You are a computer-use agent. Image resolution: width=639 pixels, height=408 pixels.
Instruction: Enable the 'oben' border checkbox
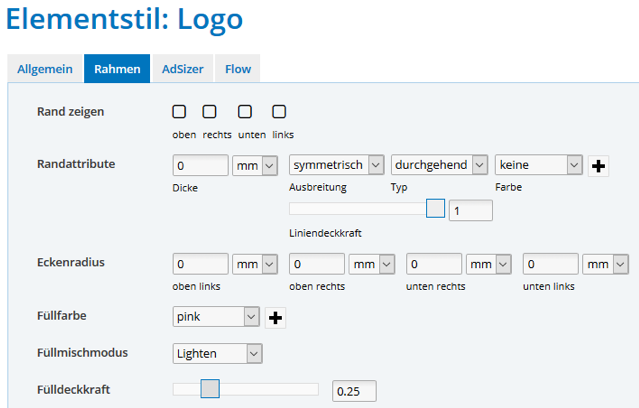(179, 112)
